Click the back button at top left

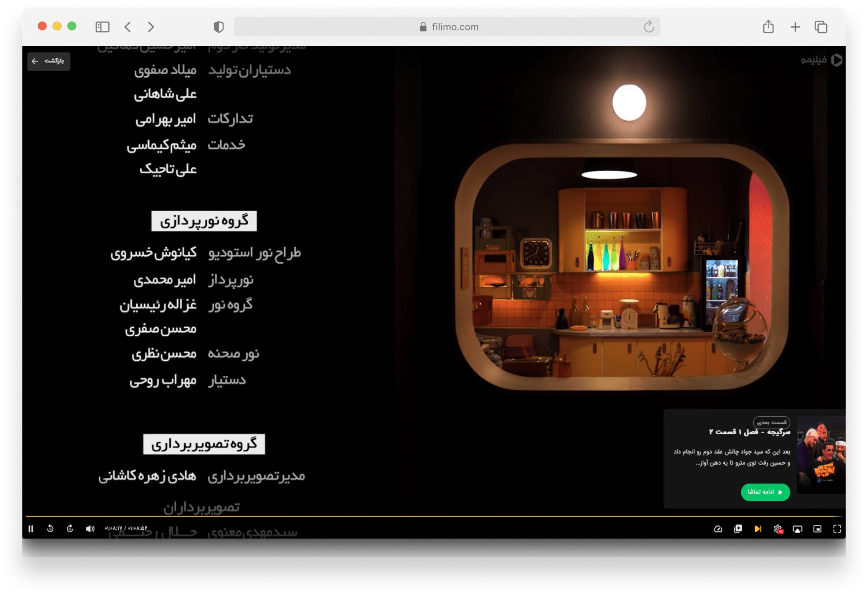[x=48, y=61]
